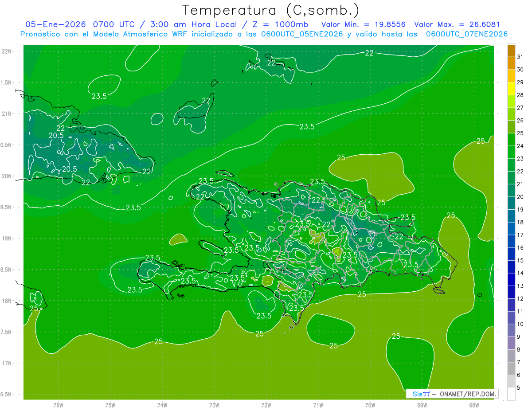
Task: Click the legend value '5'
Action: 519,388
